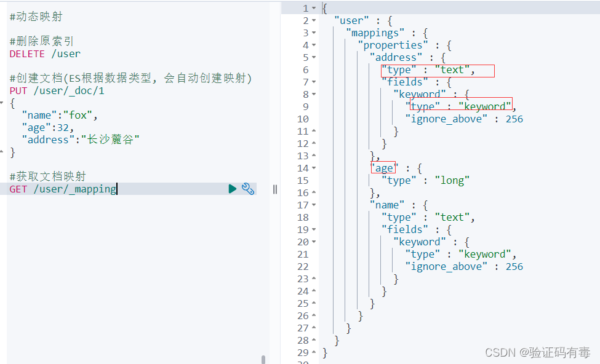Collapse the "user" block at line 2
This screenshot has height=364, width=600.
tap(314, 20)
